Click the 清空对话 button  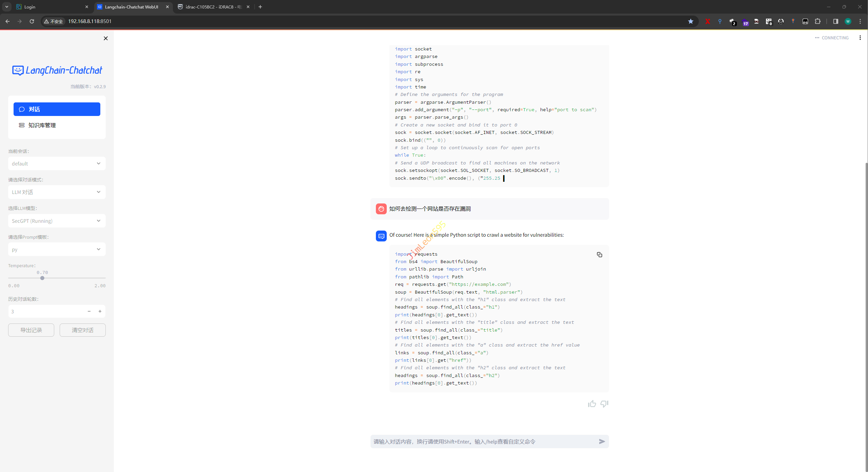click(x=82, y=330)
